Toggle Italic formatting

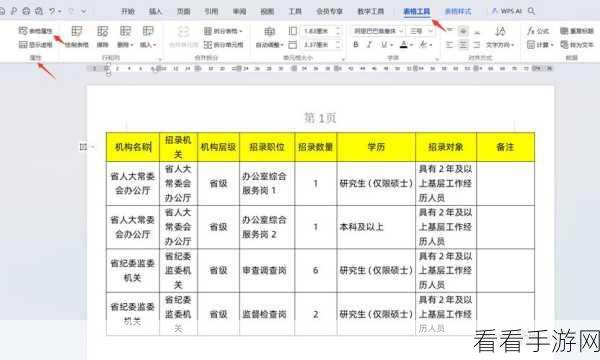click(x=369, y=45)
